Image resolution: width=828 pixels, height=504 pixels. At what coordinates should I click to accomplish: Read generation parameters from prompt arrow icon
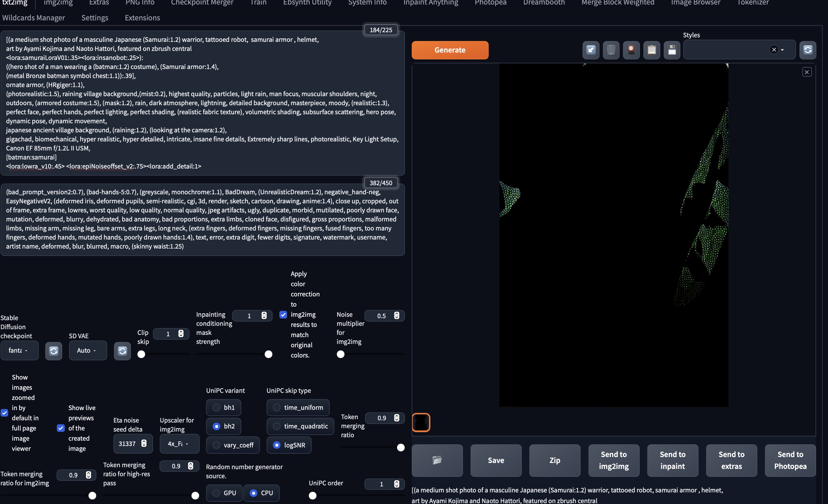point(590,50)
